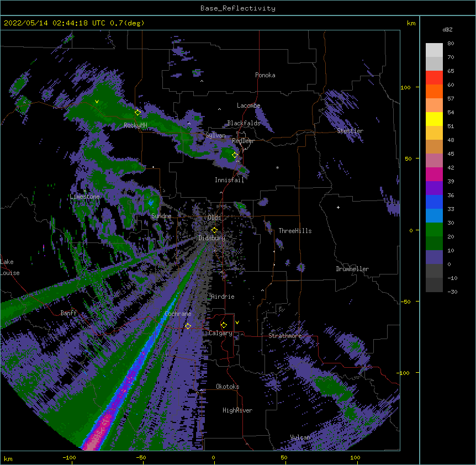The height and width of the screenshot is (465, 476).
Task: Select the light blue 33–30 dBZ swatch
Action: [434, 216]
